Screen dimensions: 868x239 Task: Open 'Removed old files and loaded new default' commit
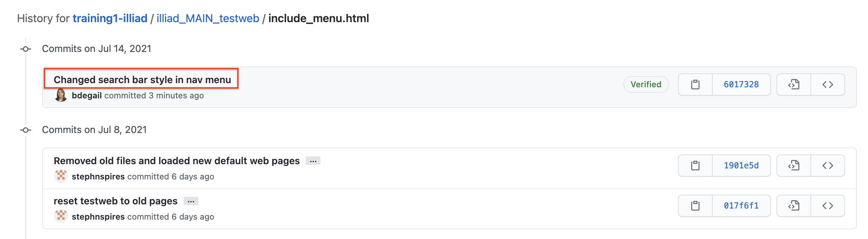pos(176,161)
